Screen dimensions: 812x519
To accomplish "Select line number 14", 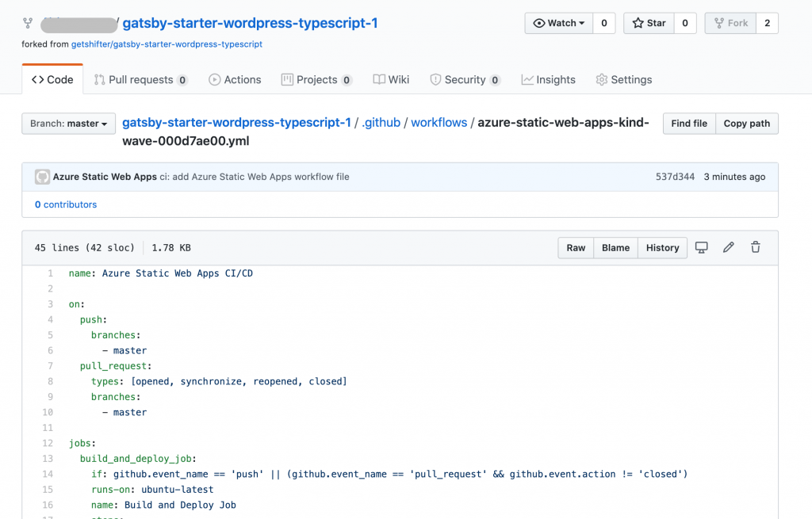I will 48,474.
